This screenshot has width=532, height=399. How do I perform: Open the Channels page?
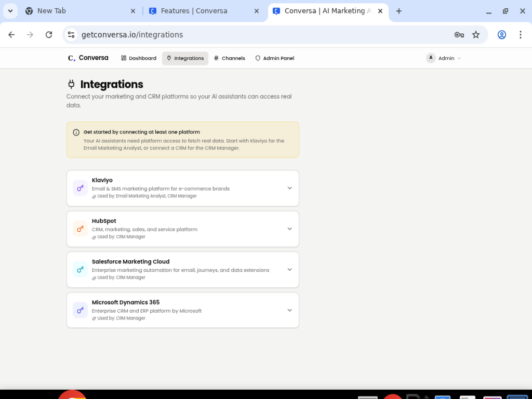[x=230, y=58]
